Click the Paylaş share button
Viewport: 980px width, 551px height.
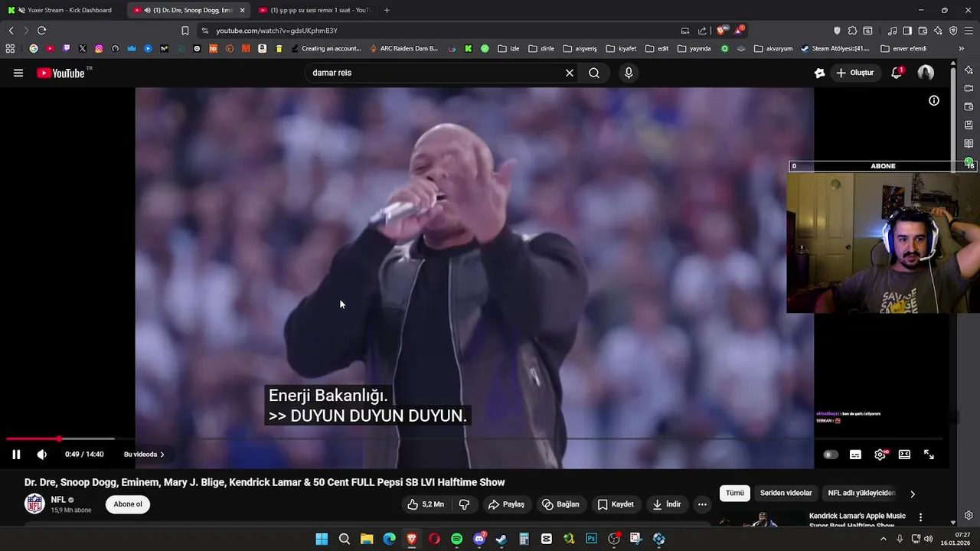point(506,504)
